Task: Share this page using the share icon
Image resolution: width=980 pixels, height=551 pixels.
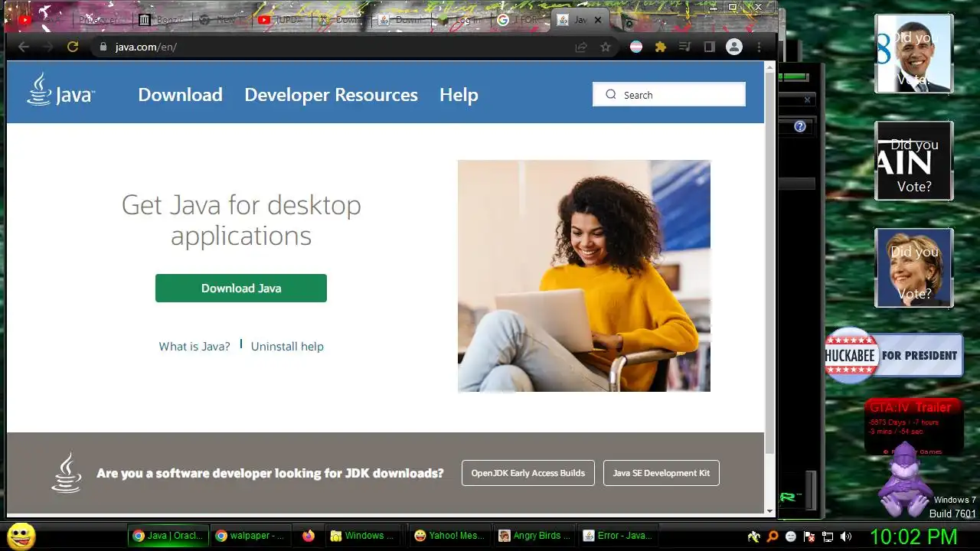Action: 581,47
